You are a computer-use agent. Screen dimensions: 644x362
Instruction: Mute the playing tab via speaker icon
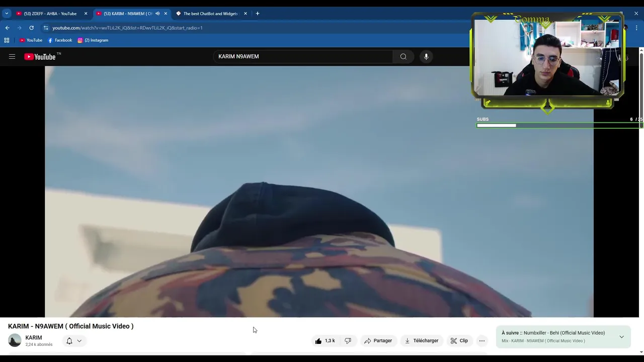(x=157, y=14)
